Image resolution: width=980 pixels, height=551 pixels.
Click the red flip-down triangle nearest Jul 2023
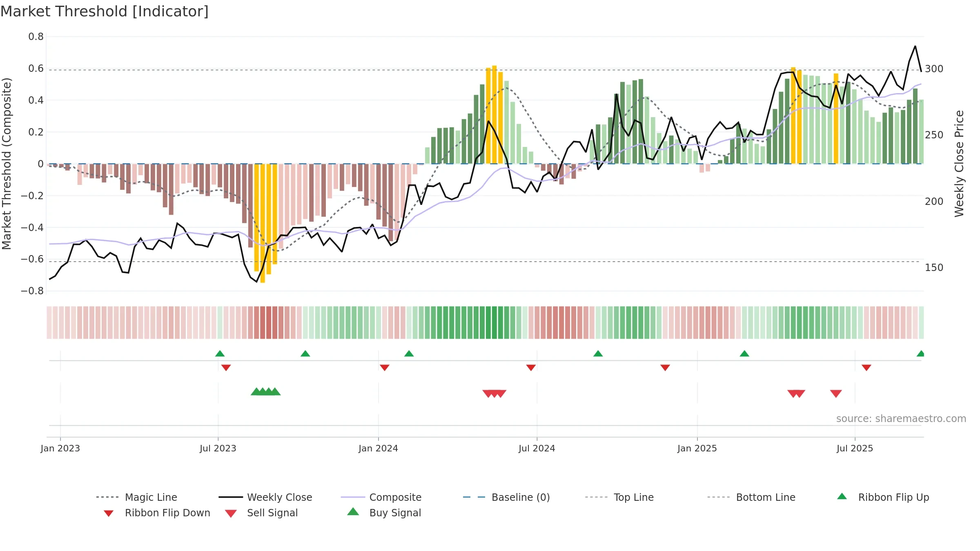[x=226, y=368]
